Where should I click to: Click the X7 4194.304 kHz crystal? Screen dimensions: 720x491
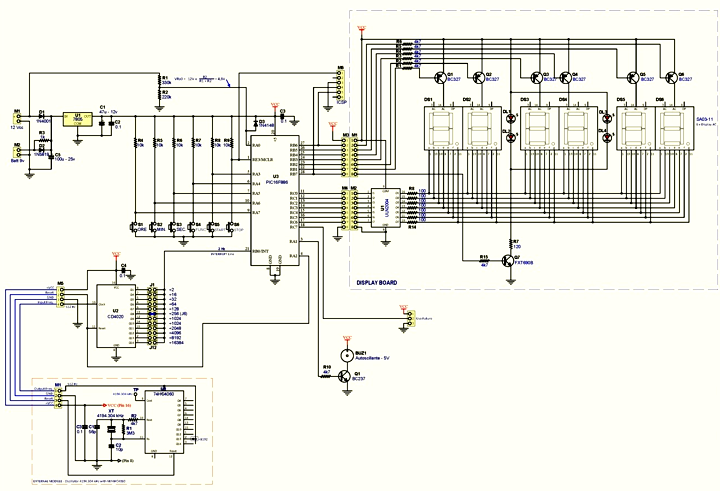111,429
